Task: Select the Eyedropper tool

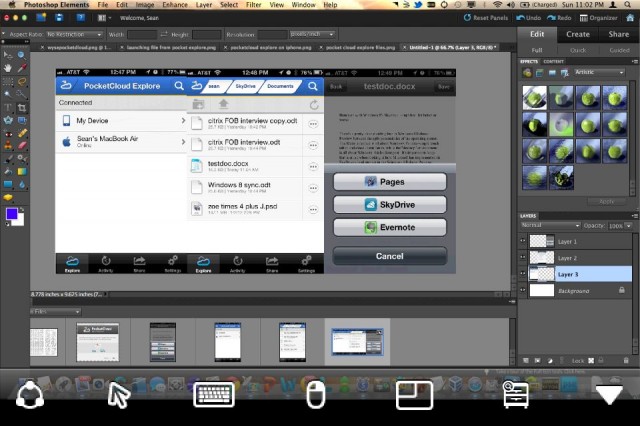Action: (x=22, y=68)
